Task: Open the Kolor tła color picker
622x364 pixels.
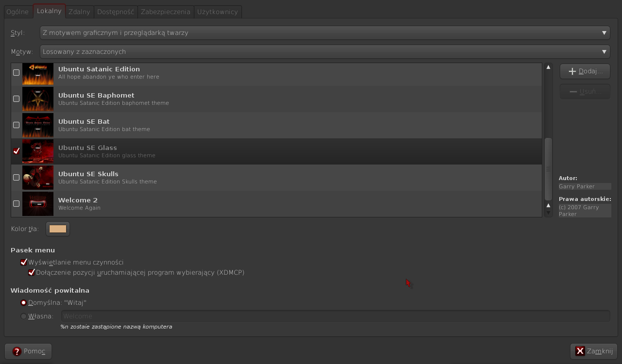Action: (58, 229)
